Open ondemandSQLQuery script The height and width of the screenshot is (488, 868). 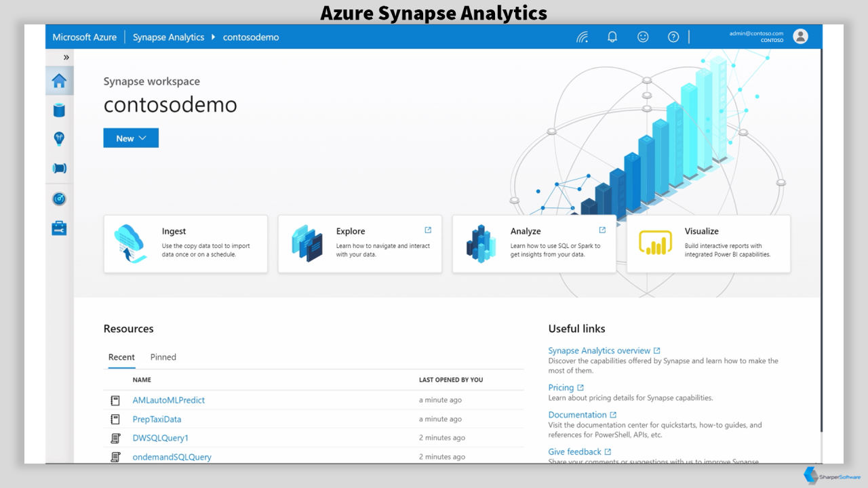pos(172,457)
